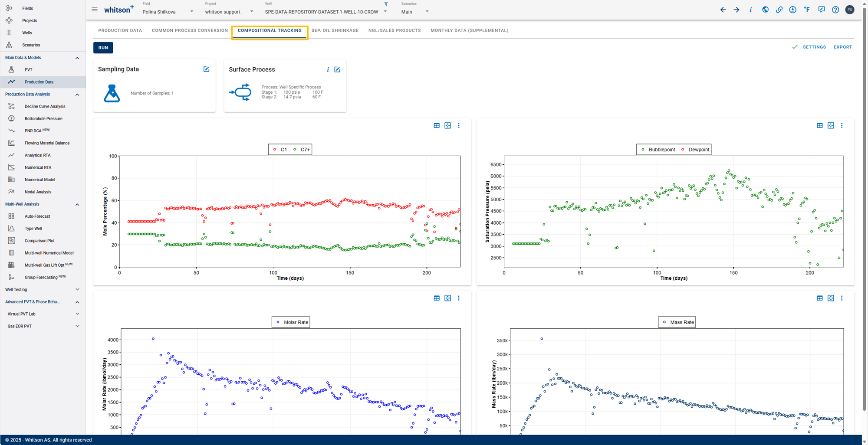The height and width of the screenshot is (445, 868).
Task: Open the PS user avatar menu
Action: [x=850, y=10]
